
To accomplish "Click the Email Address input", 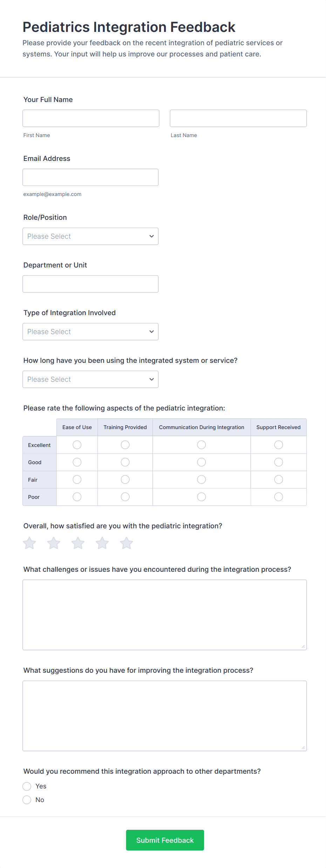I will (x=90, y=177).
